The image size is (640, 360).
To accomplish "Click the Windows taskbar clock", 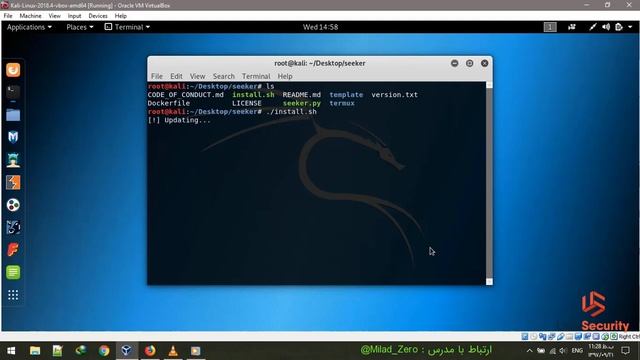I will [x=601, y=351].
